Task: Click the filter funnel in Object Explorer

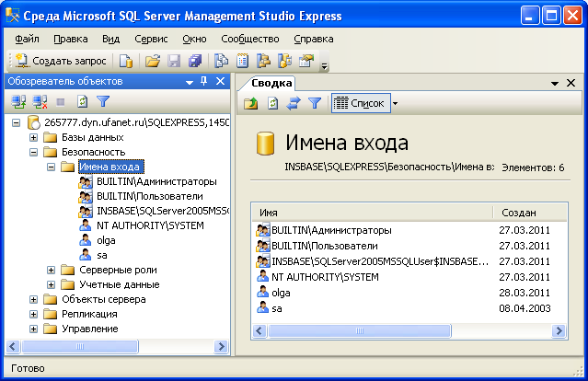Action: pyautogui.click(x=103, y=101)
